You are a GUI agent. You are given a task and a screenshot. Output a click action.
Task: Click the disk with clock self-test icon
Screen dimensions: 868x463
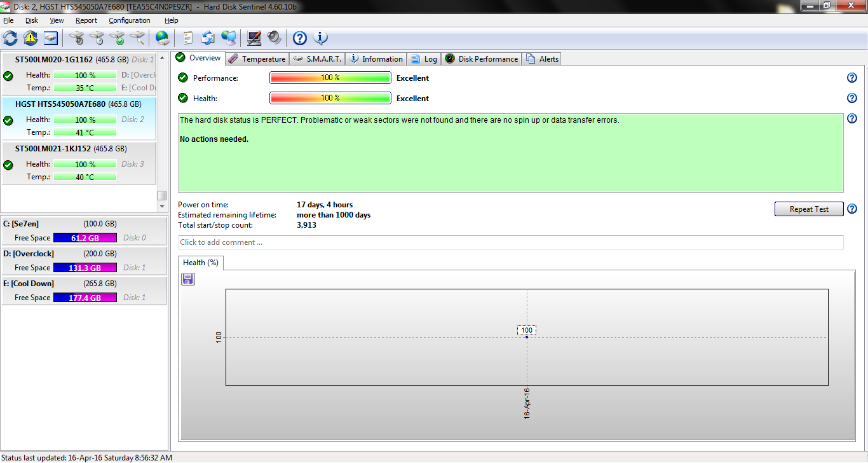click(x=97, y=38)
